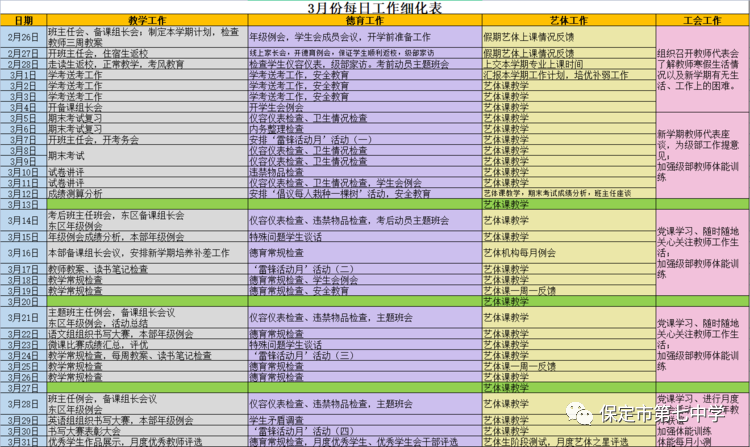Select the 3月13日 date cell in green row
The height and width of the screenshot is (447, 750).
click(x=22, y=204)
